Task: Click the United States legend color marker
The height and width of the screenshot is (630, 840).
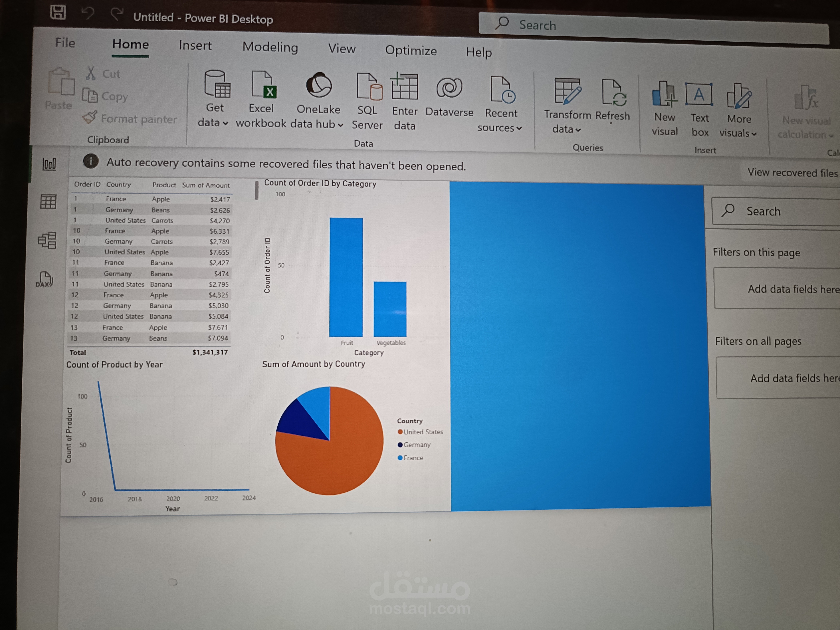Action: 400,432
